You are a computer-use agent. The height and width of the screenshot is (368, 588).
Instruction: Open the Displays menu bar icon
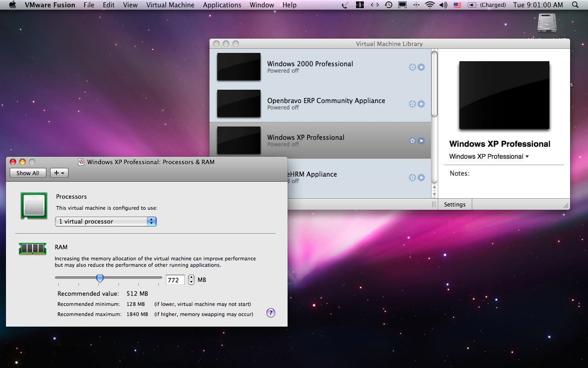coord(402,5)
